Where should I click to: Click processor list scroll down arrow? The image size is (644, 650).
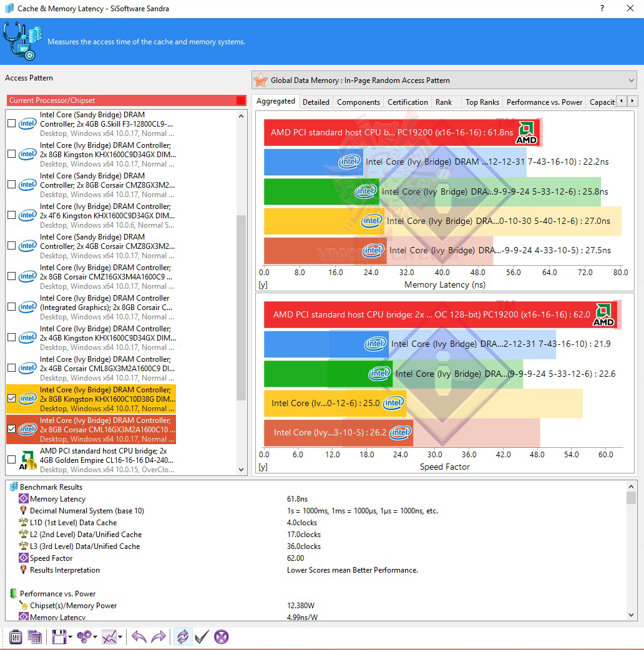point(241,469)
